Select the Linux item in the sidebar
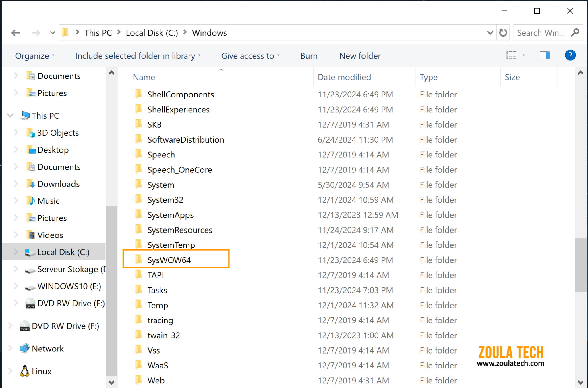 click(42, 371)
